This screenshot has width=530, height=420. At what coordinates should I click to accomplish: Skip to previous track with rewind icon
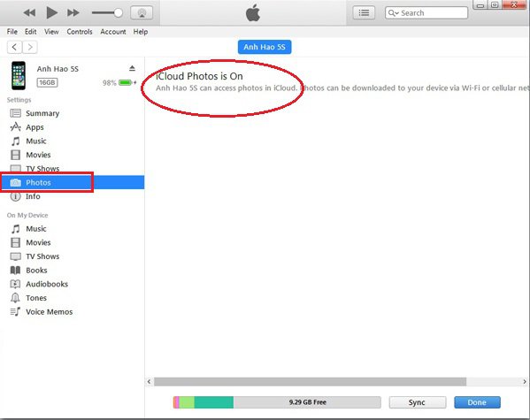pos(29,13)
